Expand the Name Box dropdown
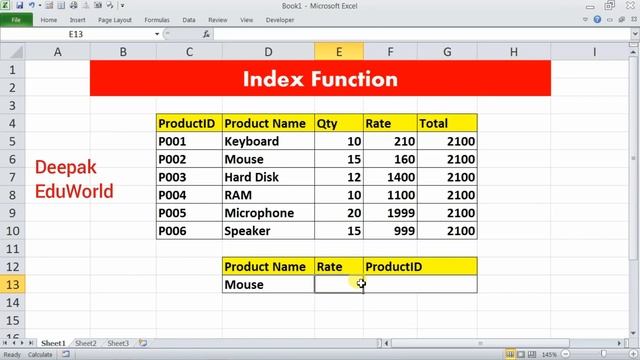Image resolution: width=640 pixels, height=360 pixels. (x=157, y=34)
